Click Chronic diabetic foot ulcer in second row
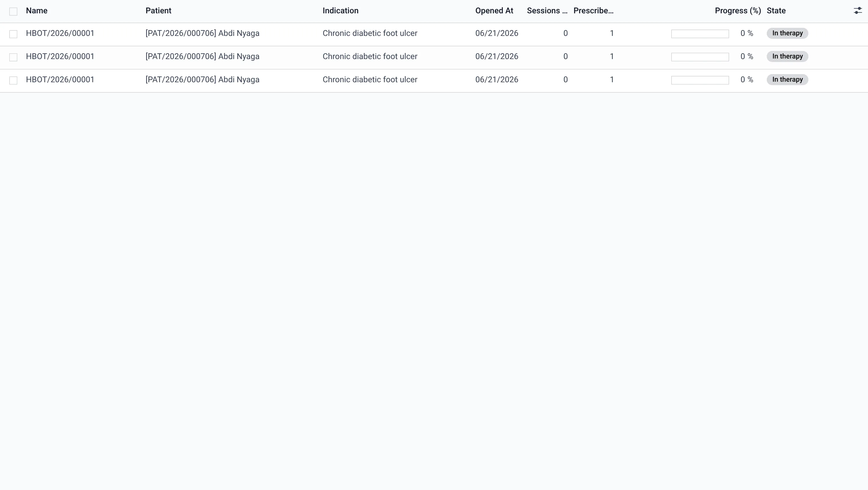The width and height of the screenshot is (868, 490). 370,57
